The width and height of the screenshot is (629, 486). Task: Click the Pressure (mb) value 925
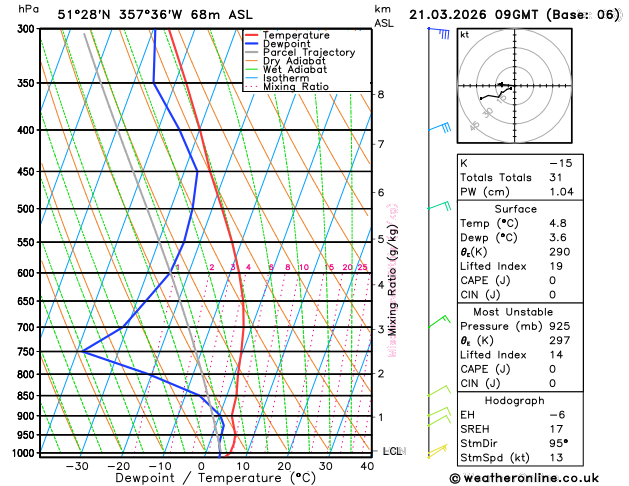[x=560, y=326]
